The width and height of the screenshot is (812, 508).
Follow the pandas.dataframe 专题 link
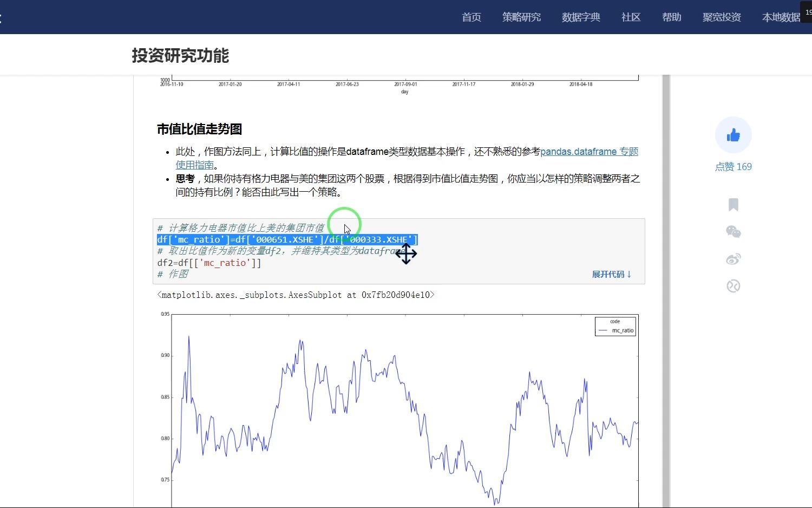click(589, 152)
